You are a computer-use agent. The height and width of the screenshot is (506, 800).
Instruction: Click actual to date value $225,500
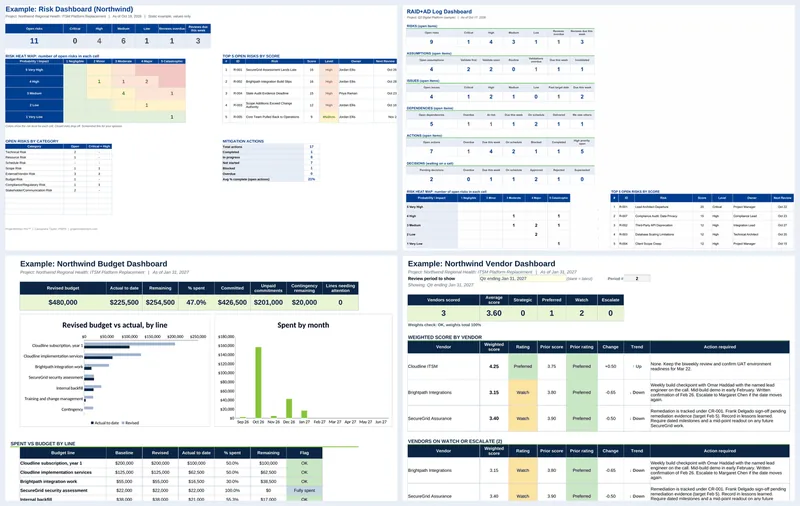click(x=124, y=302)
